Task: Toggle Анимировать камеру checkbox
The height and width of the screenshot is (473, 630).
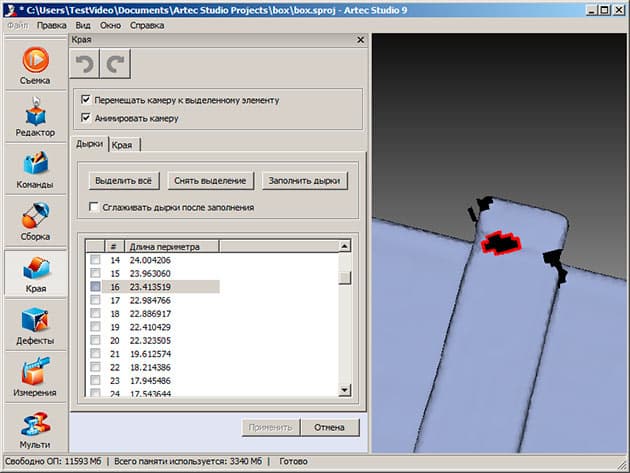Action: pyautogui.click(x=86, y=117)
